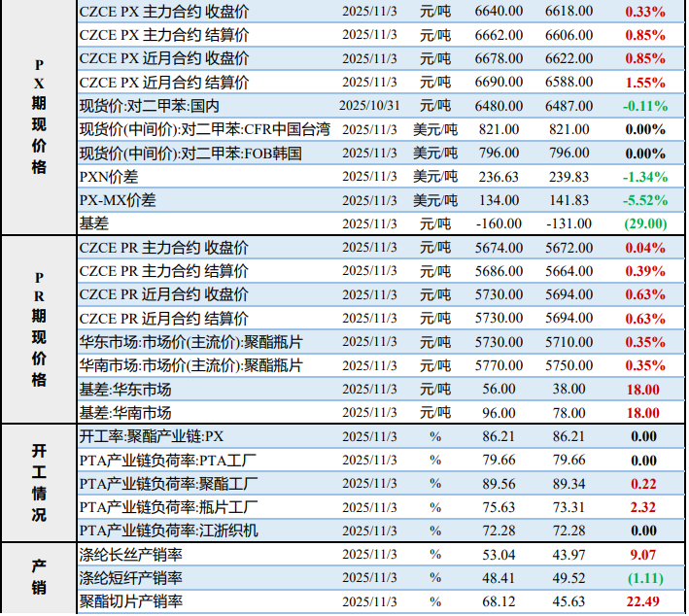This screenshot has height=616, width=689.
Task: Select the 'PXN价差' row label
Action: pos(109,177)
